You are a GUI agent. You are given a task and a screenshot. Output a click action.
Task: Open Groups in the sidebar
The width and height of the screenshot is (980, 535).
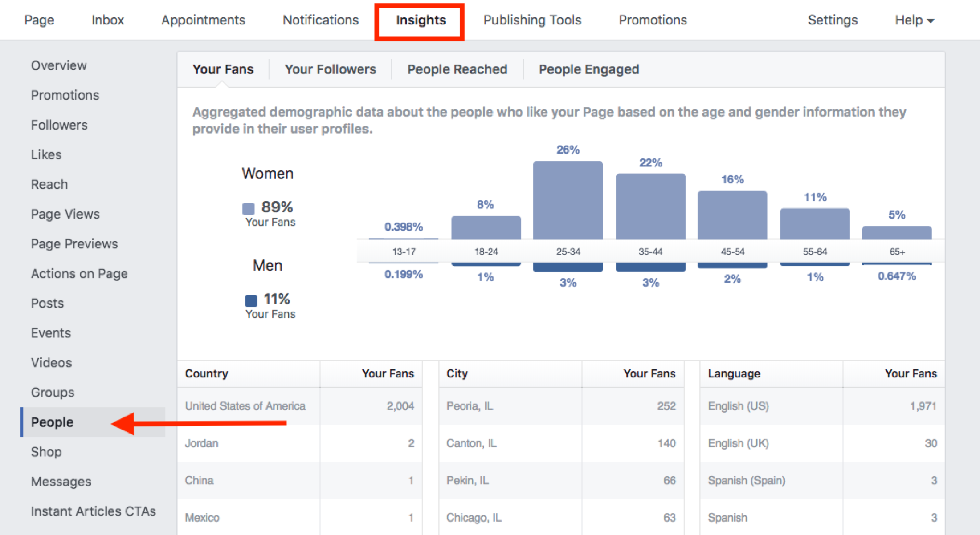click(53, 393)
